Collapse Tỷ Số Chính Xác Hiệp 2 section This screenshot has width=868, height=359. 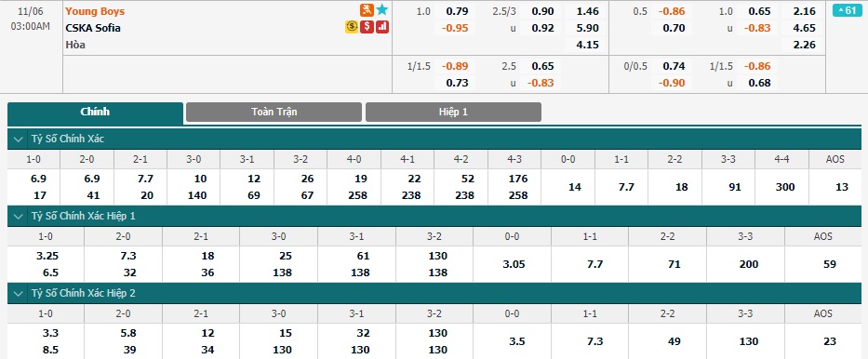coord(20,293)
